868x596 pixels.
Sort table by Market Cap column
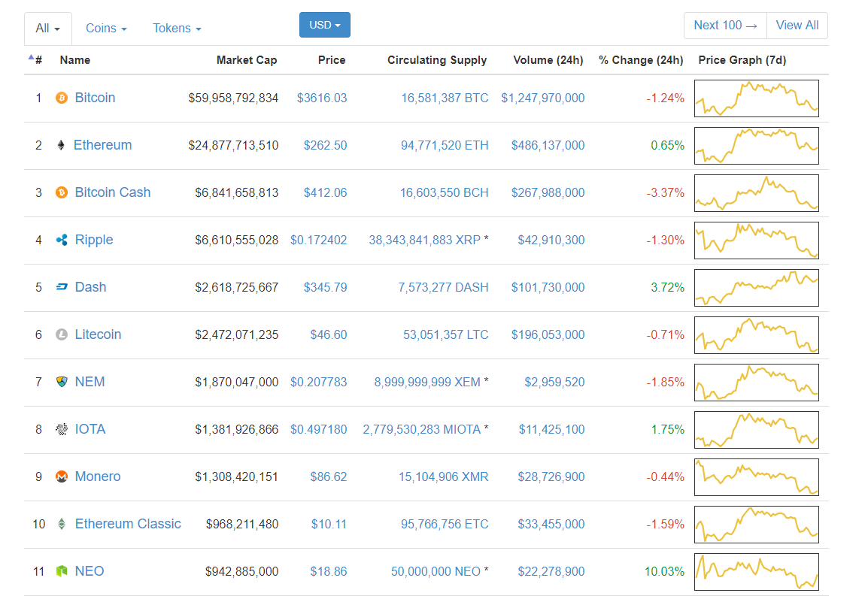pos(247,60)
